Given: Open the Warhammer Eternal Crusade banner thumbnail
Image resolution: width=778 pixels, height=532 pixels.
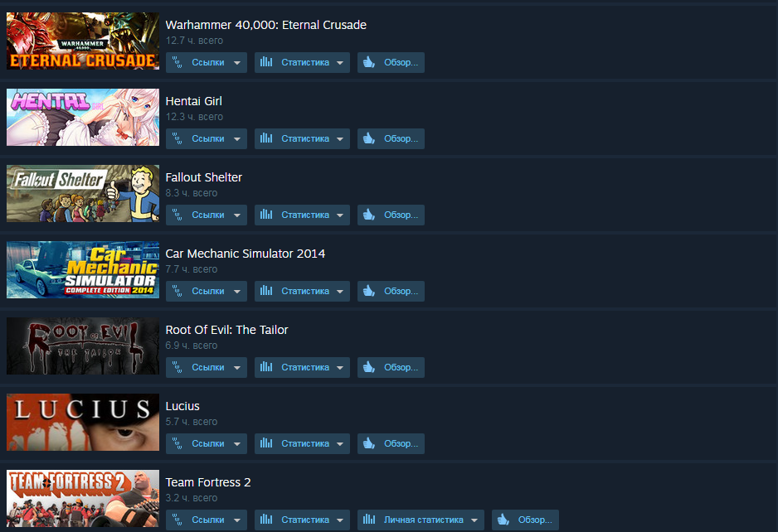Looking at the screenshot, I should [83, 41].
